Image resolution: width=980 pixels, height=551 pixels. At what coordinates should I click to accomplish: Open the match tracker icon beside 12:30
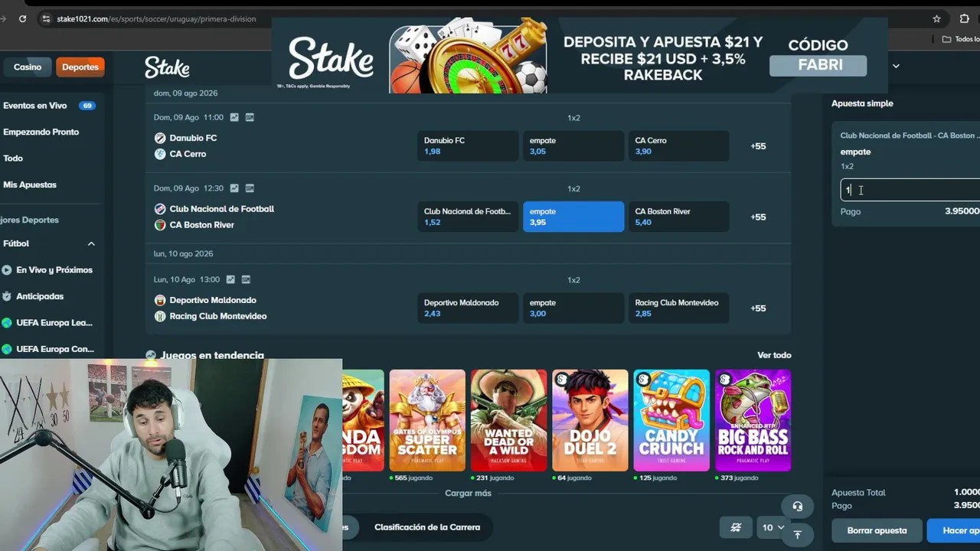pyautogui.click(x=250, y=188)
